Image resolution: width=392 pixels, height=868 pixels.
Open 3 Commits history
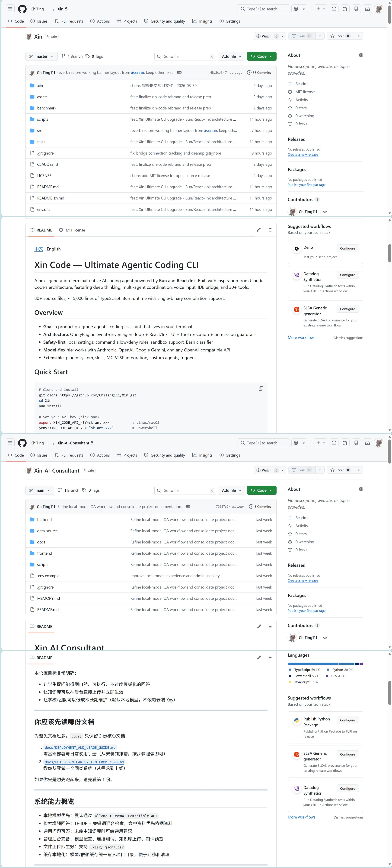(x=260, y=506)
